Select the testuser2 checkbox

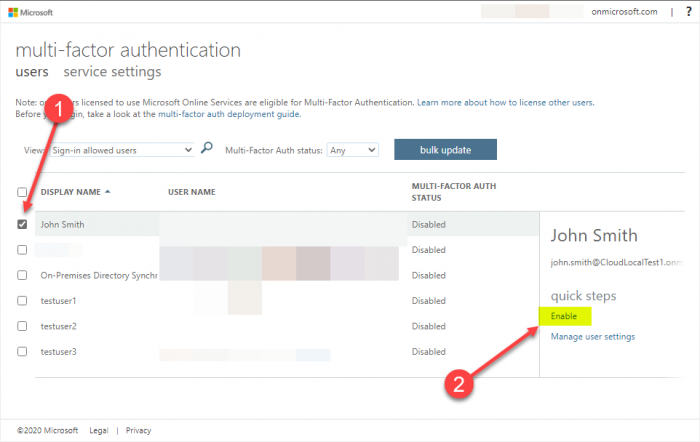point(22,326)
